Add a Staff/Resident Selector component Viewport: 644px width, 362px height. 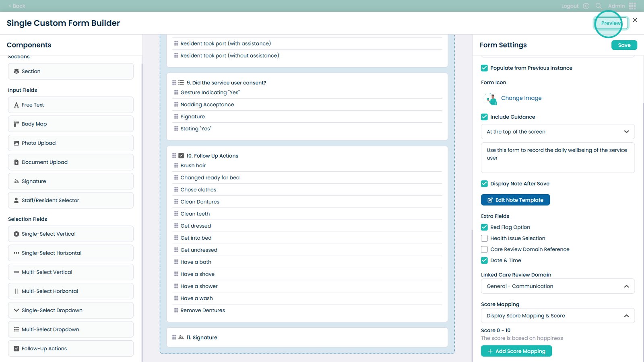point(71,200)
